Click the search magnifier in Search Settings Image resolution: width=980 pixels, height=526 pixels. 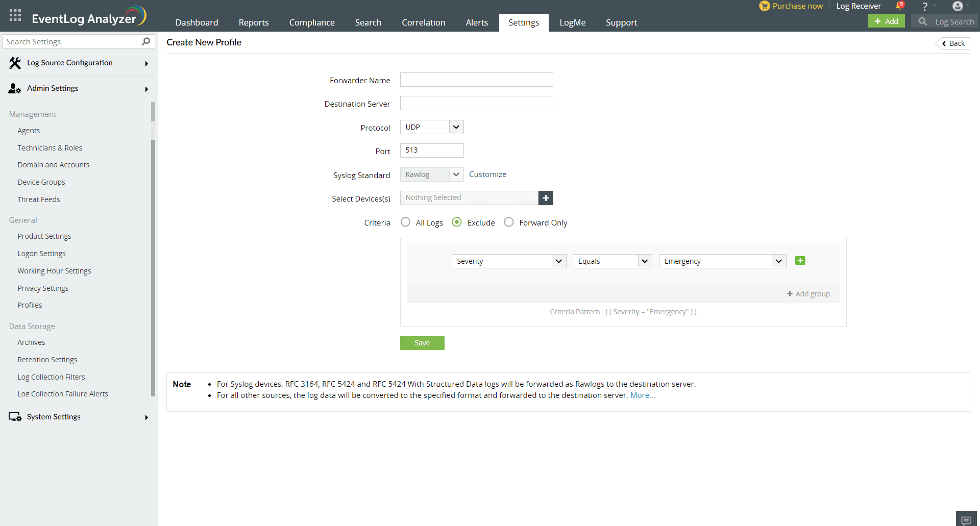[145, 41]
